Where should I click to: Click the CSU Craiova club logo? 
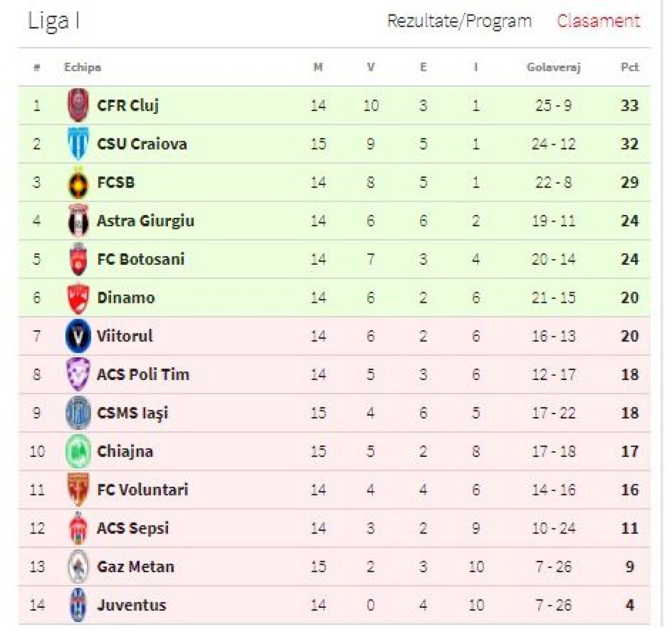(x=78, y=144)
